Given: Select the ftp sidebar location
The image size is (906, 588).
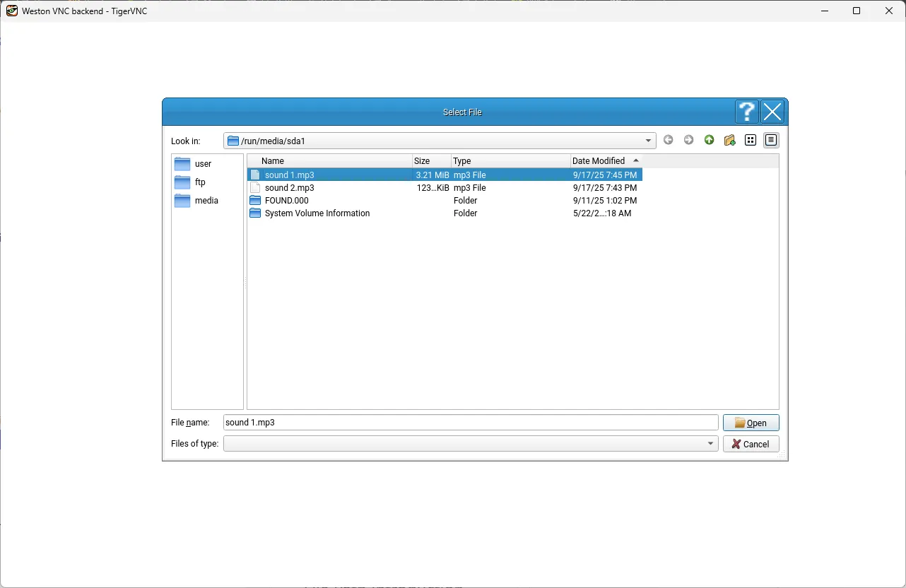Looking at the screenshot, I should pos(200,182).
